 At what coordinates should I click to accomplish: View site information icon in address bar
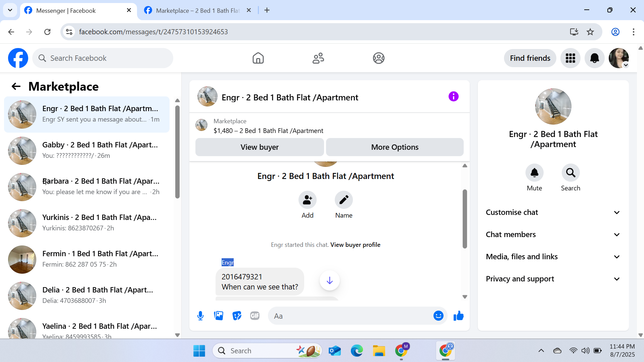69,32
